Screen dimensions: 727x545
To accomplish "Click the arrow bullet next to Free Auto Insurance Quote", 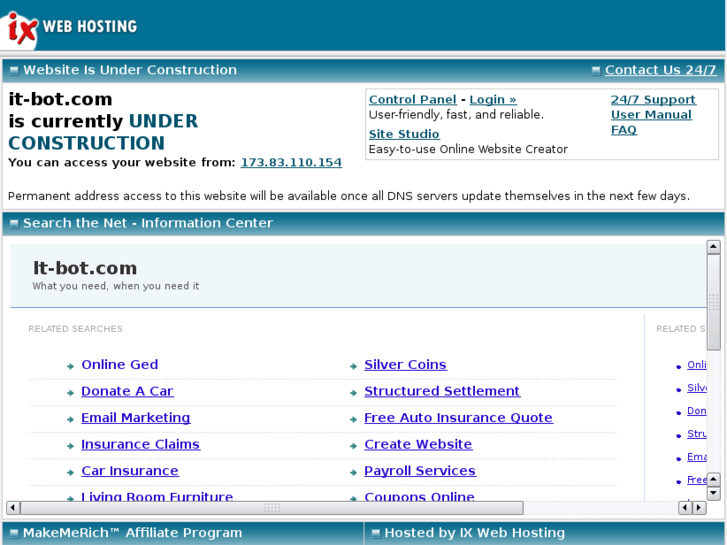I will click(x=353, y=419).
